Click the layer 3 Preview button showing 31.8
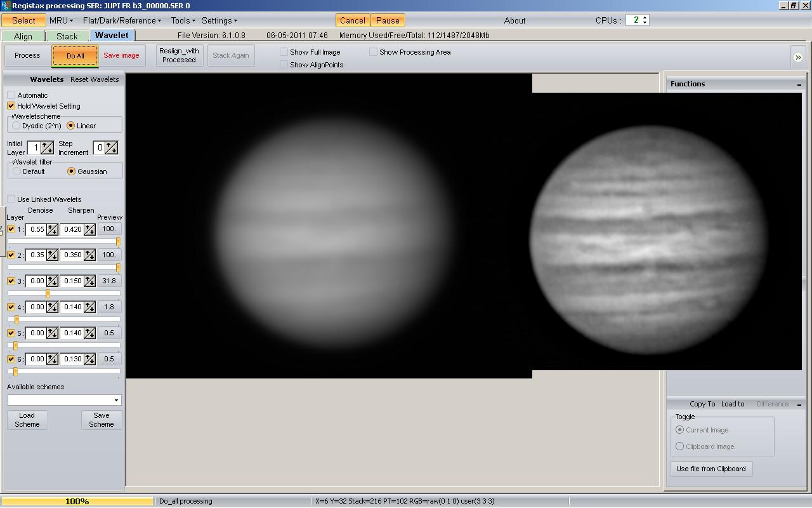The image size is (812, 508). (109, 281)
